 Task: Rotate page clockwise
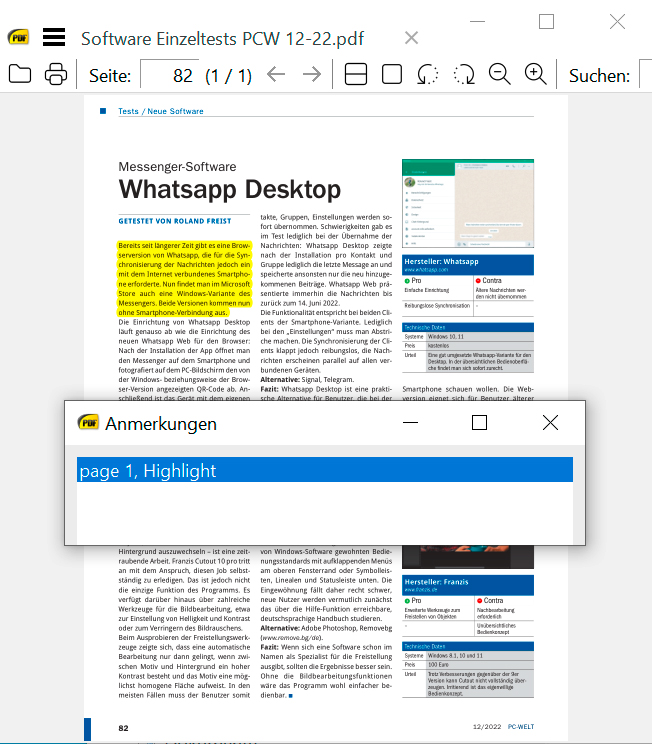point(464,74)
